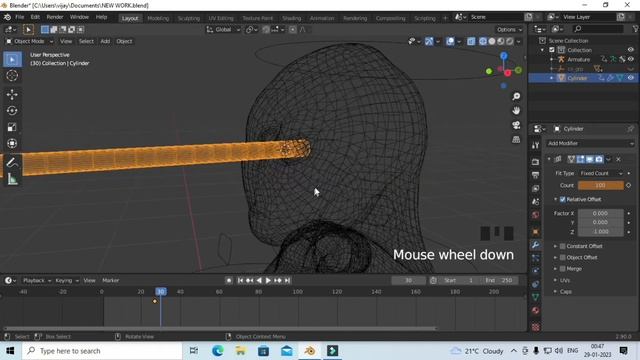This screenshot has height=360, width=640.
Task: Pick the Rotate tool
Action: [12, 111]
